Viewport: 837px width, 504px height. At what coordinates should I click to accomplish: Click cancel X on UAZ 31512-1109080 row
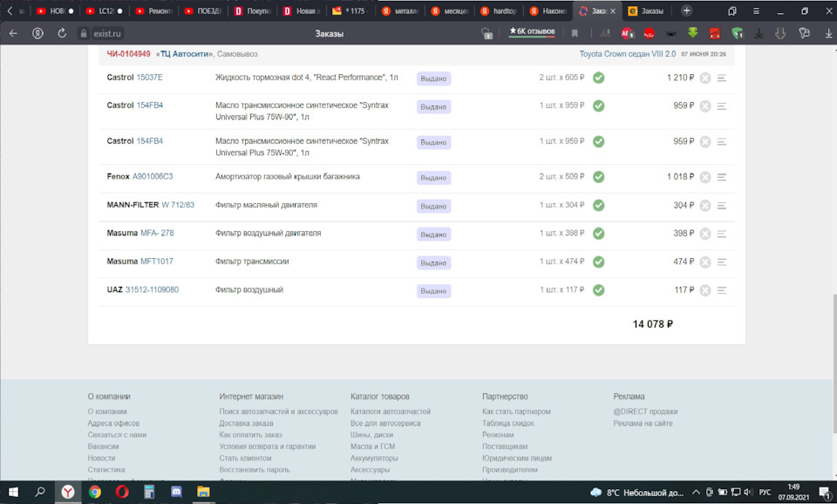click(705, 289)
